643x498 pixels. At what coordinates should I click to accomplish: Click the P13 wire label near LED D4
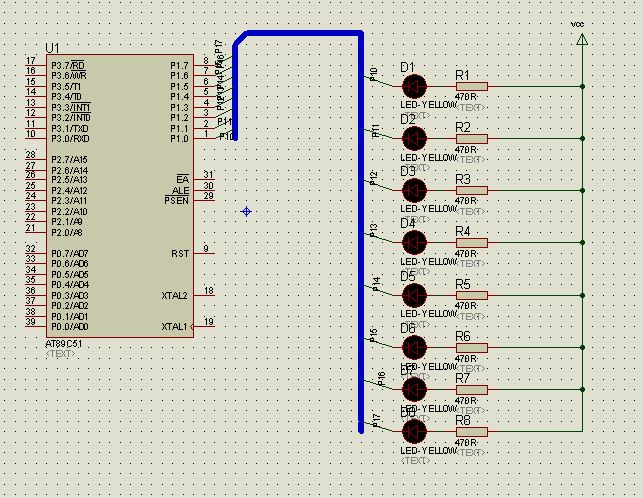(x=373, y=230)
